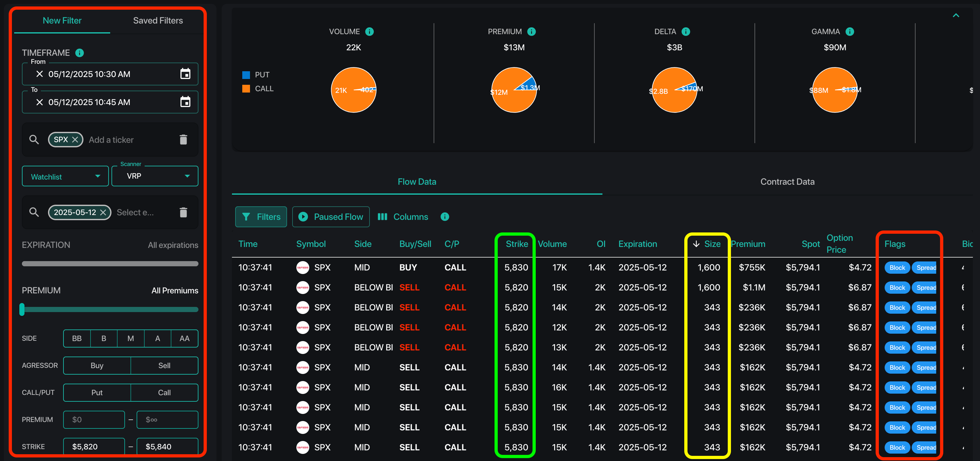Clear the From timeframe value
Image resolution: width=980 pixels, height=461 pixels.
pyautogui.click(x=39, y=74)
